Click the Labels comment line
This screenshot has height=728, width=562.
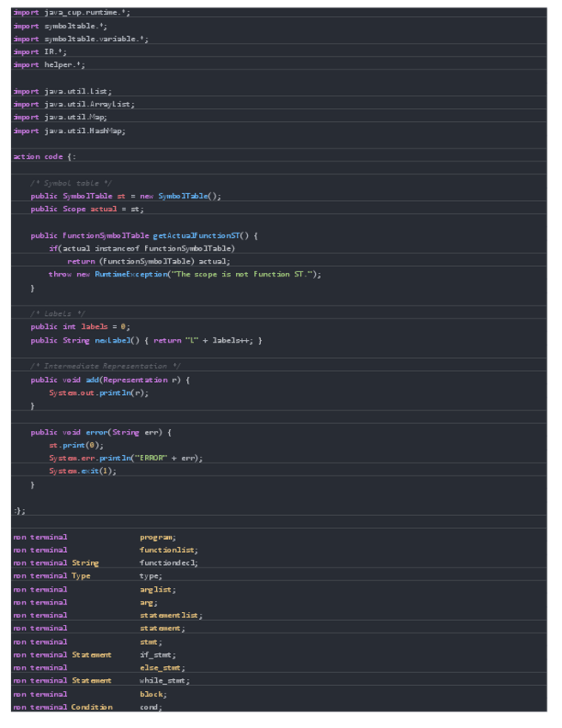click(58, 314)
